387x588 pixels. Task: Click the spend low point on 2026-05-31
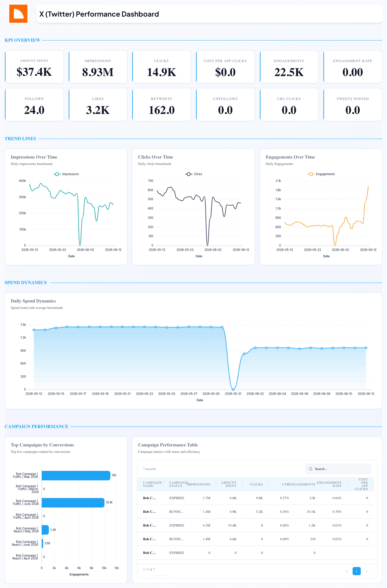pyautogui.click(x=233, y=389)
